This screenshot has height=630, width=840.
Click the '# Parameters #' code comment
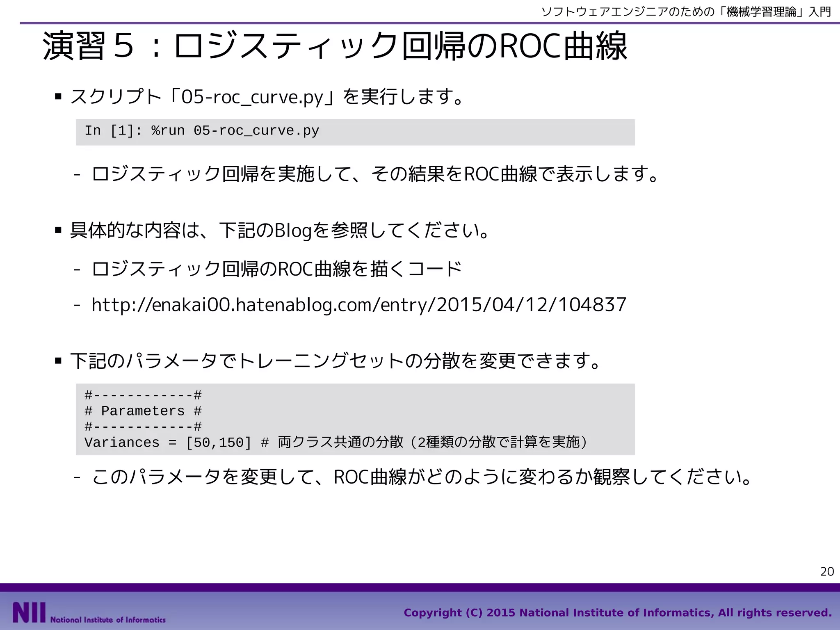(143, 411)
